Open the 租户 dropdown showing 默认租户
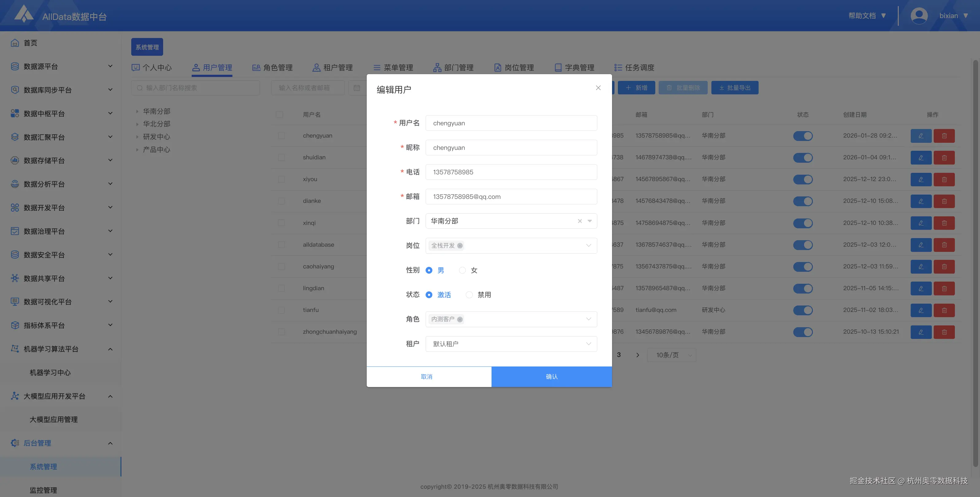Viewport: 980px width, 497px height. (x=511, y=344)
